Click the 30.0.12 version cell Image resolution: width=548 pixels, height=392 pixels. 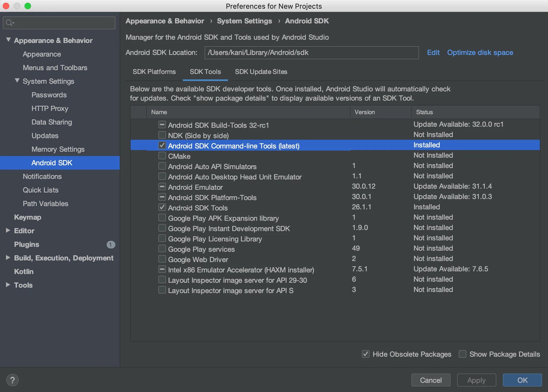click(x=364, y=186)
